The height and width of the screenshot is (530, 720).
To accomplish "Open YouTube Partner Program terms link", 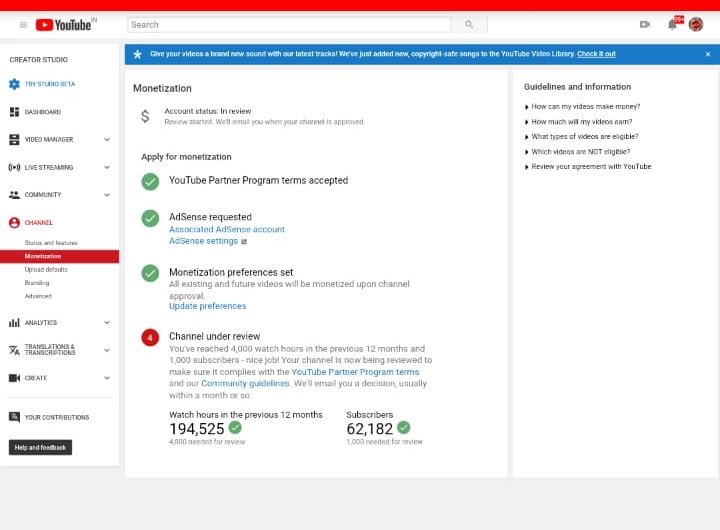I will point(355,372).
